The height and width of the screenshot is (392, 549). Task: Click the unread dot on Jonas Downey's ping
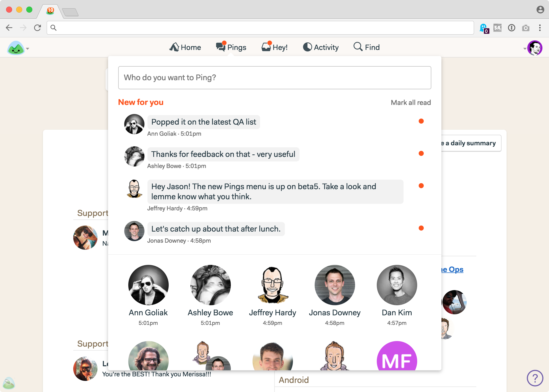[421, 228]
